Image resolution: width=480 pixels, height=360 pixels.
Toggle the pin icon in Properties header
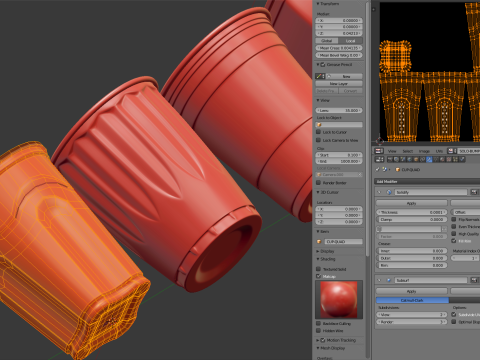pyautogui.click(x=377, y=169)
